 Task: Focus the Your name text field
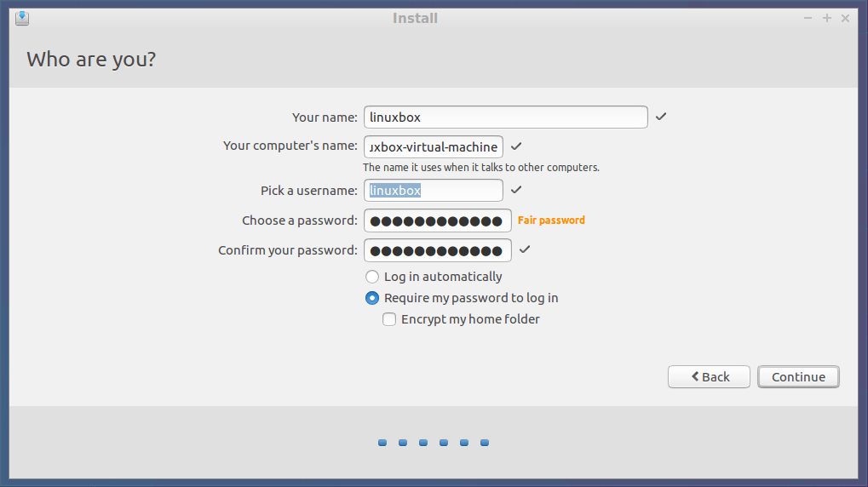click(x=506, y=117)
